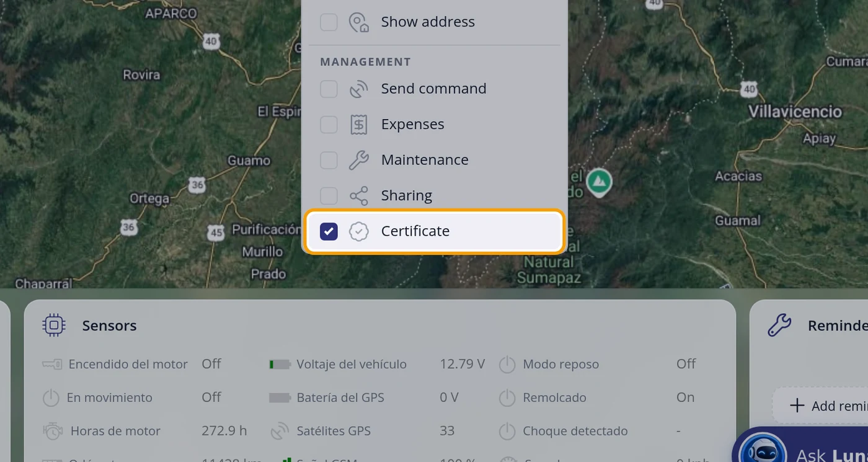868x462 pixels.
Task: Click the Luna robot avatar icon
Action: tap(763, 450)
